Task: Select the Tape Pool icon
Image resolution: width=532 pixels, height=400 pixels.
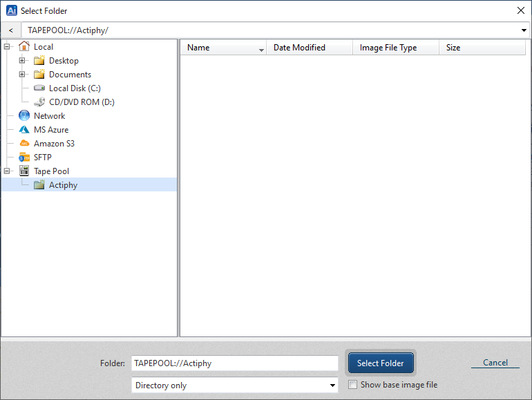Action: pyautogui.click(x=24, y=171)
